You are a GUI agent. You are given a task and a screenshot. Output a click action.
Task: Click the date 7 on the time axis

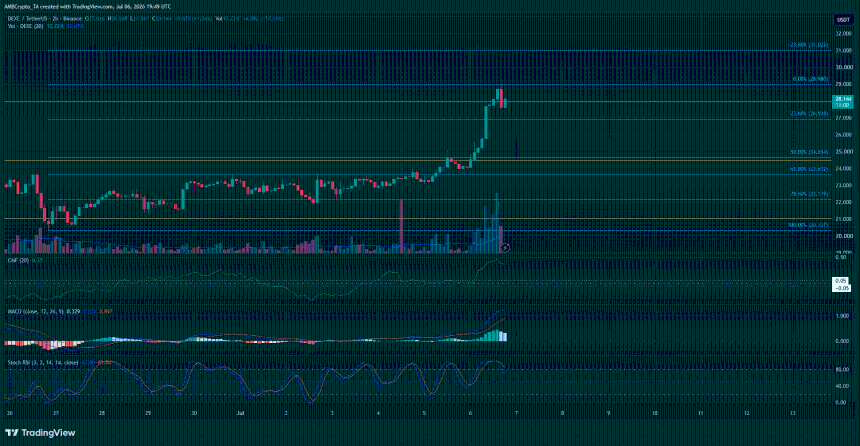[x=516, y=413]
